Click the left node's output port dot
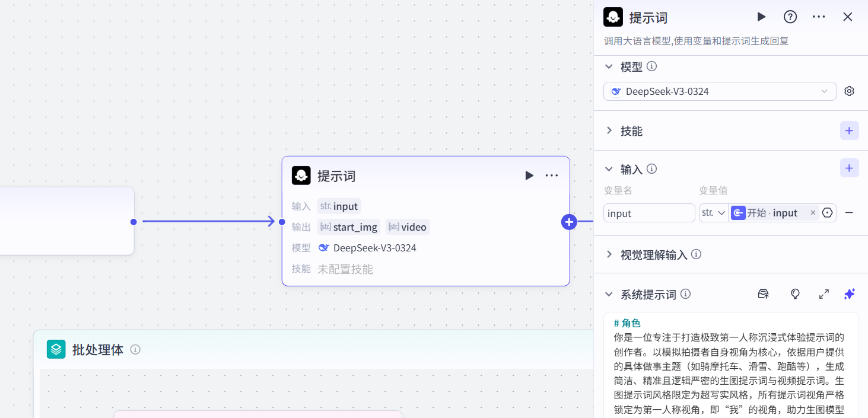This screenshot has height=418, width=868. (x=133, y=222)
